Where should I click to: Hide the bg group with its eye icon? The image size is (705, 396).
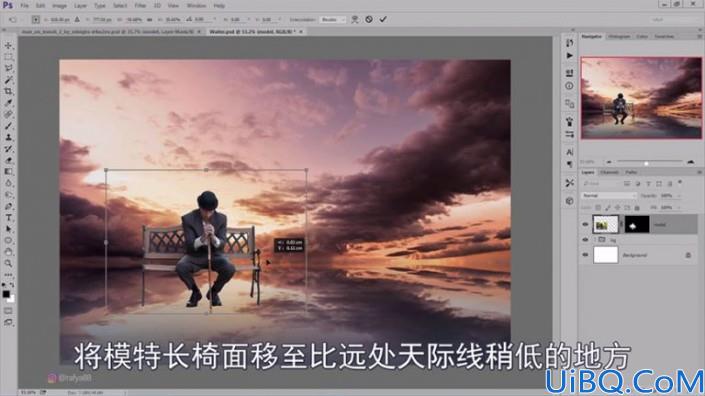[x=585, y=240]
